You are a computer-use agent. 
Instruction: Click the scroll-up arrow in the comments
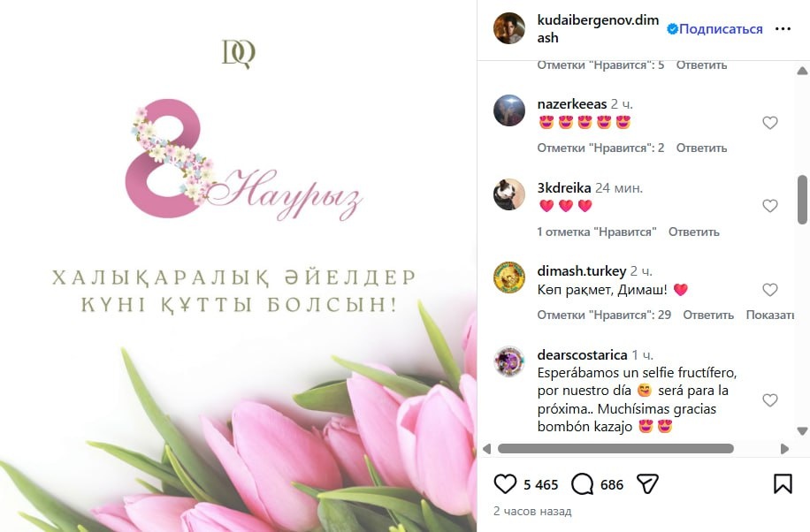point(802,72)
